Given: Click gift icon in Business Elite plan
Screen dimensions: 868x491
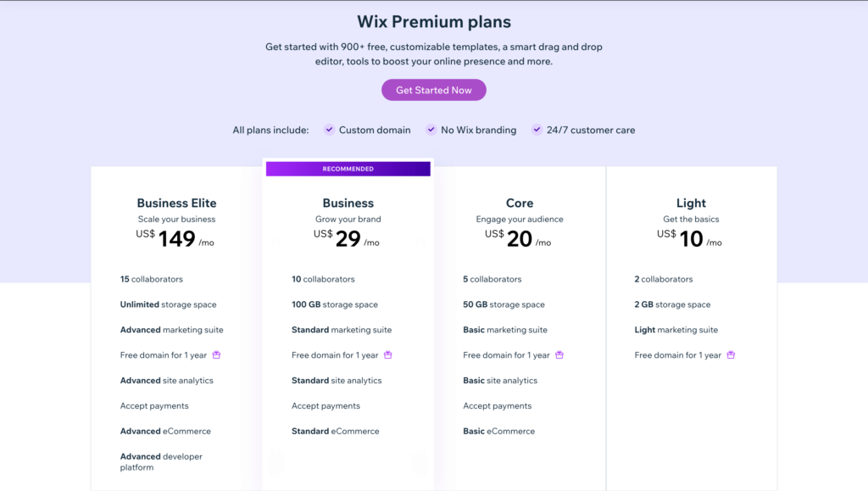Looking at the screenshot, I should click(216, 354).
